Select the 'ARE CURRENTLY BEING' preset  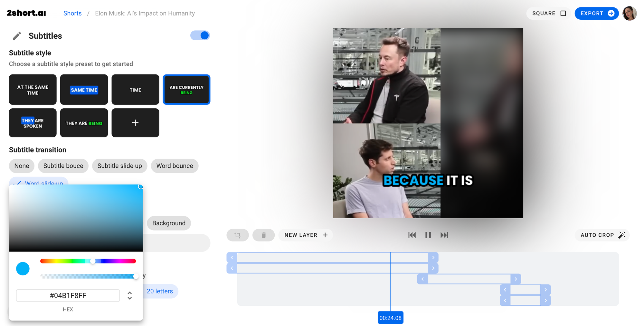tap(186, 90)
